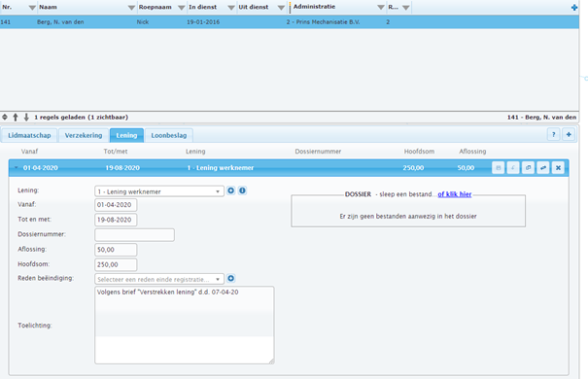Add a new record with the tab bar plus
This screenshot has height=379, width=588.
[569, 134]
